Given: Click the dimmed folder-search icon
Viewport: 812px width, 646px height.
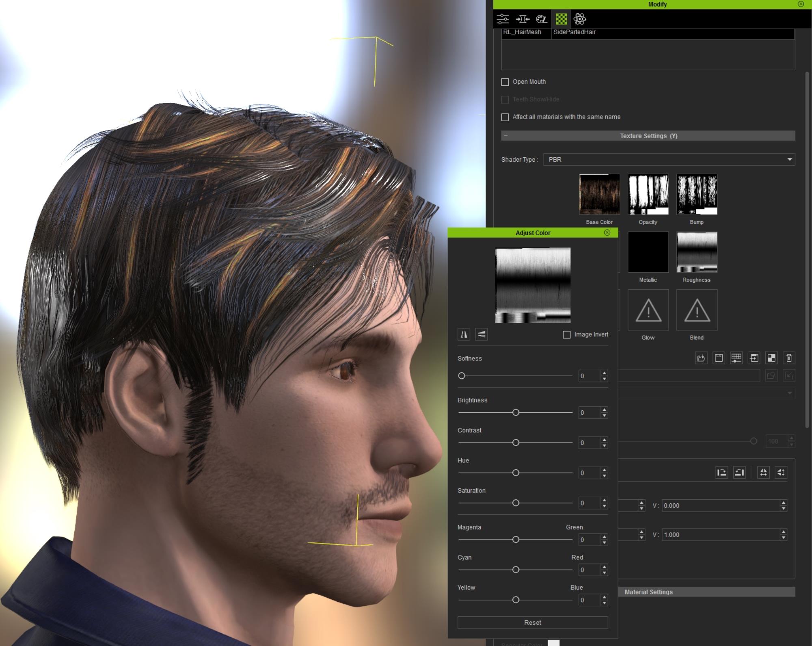Looking at the screenshot, I should point(771,375).
